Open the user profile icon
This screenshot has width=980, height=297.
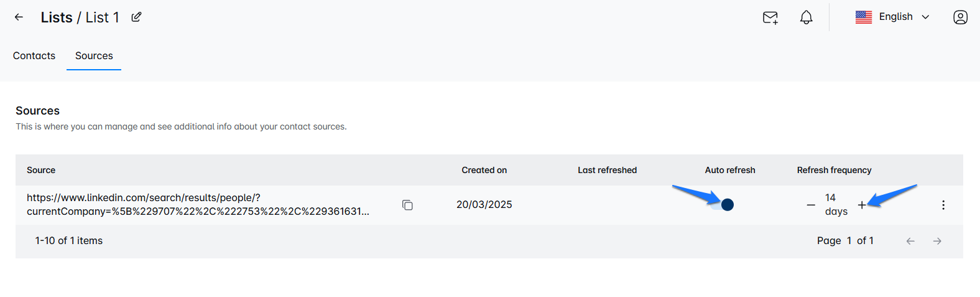pyautogui.click(x=960, y=17)
